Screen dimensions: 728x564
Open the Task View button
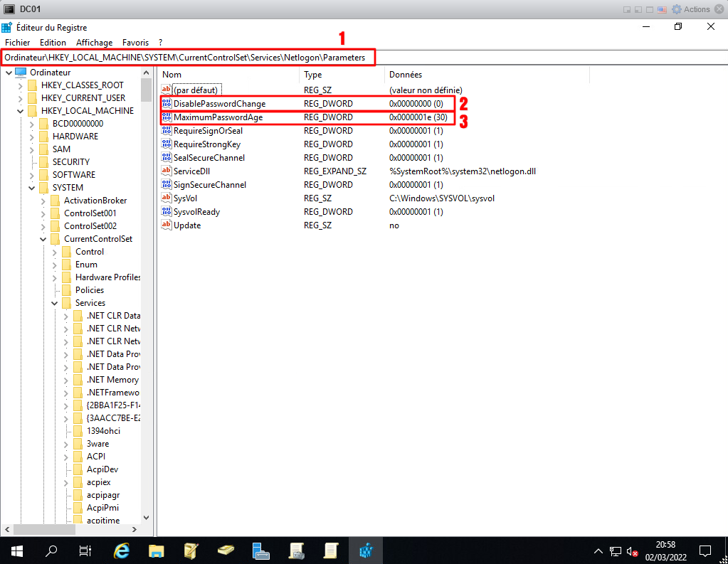pyautogui.click(x=85, y=550)
